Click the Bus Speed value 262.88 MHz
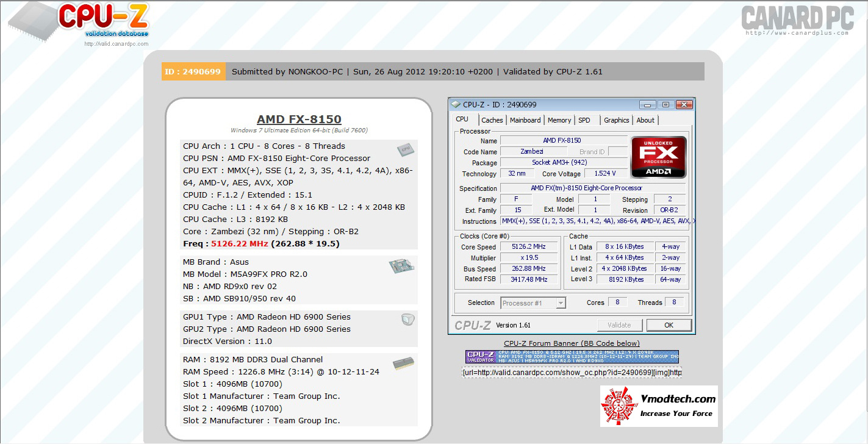The image size is (868, 444). pos(529,269)
